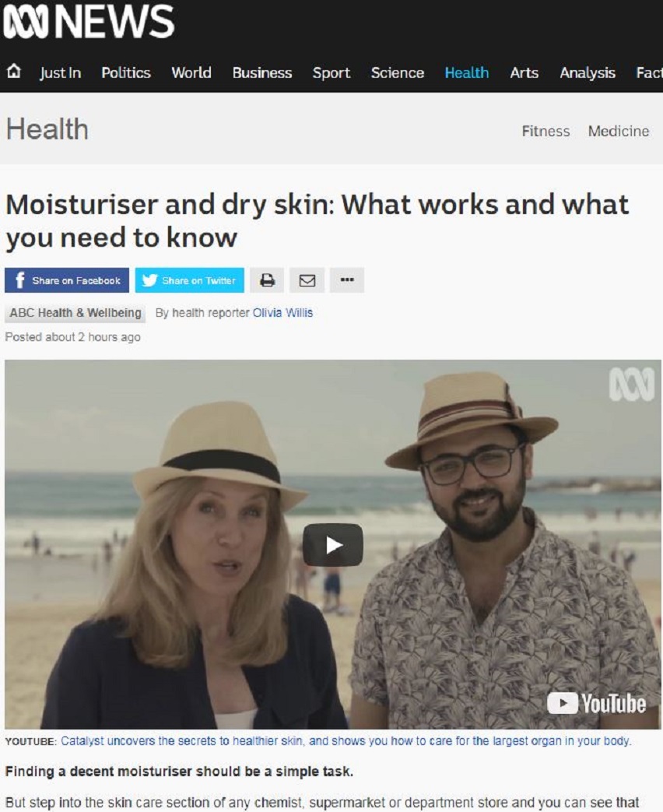The height and width of the screenshot is (812, 663).
Task: Open the Medicine subsection link
Action: click(x=619, y=131)
